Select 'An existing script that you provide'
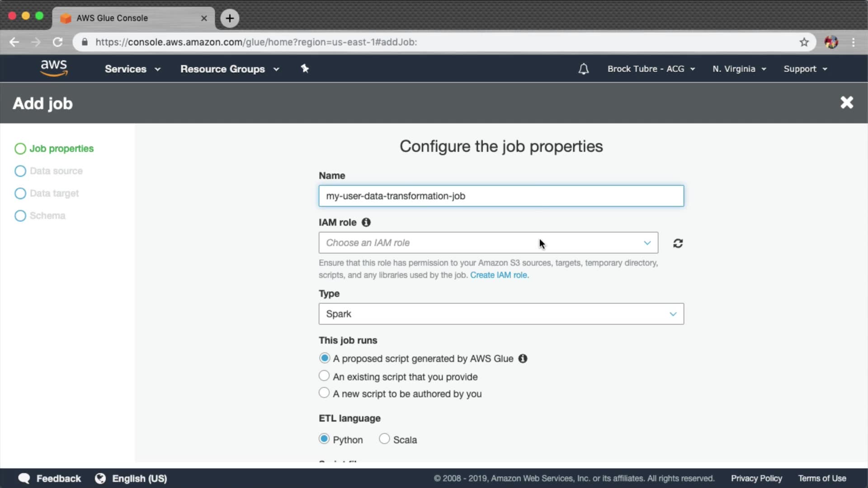This screenshot has width=868, height=488. pos(324,376)
